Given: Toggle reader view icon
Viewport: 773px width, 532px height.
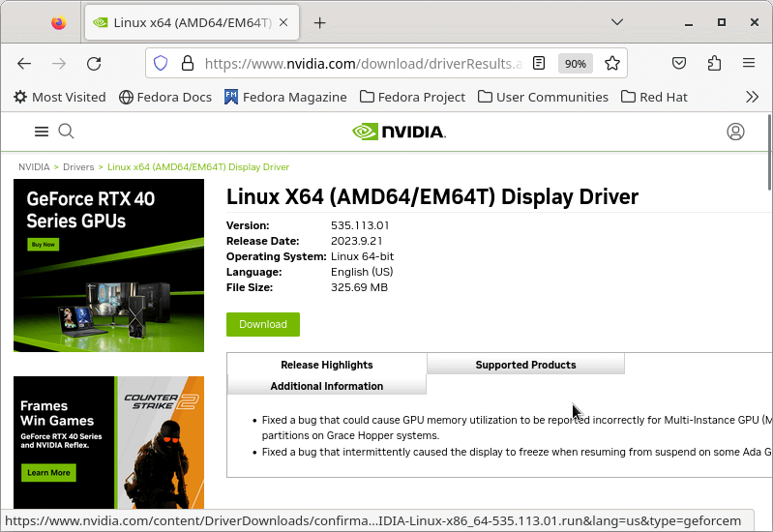Looking at the screenshot, I should (539, 63).
